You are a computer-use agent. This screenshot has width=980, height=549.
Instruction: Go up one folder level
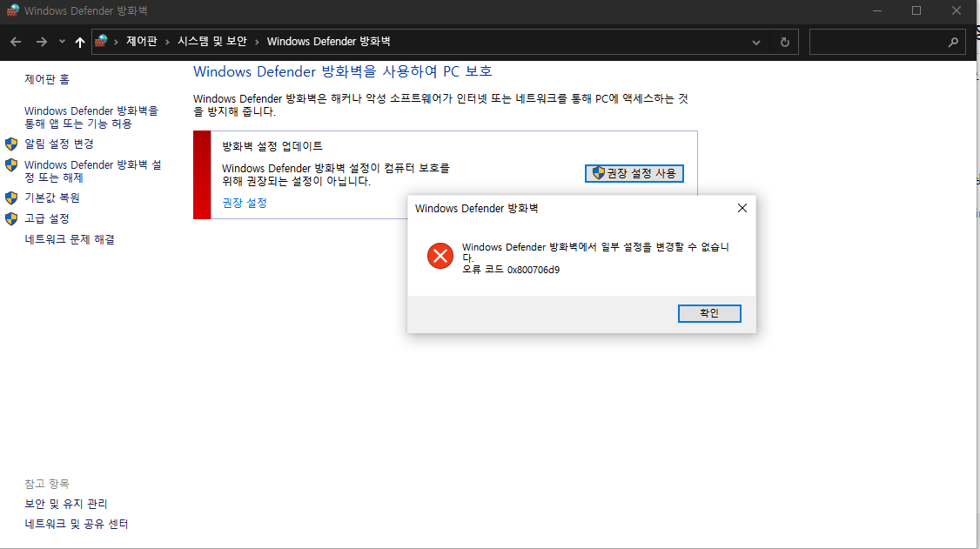tap(80, 42)
